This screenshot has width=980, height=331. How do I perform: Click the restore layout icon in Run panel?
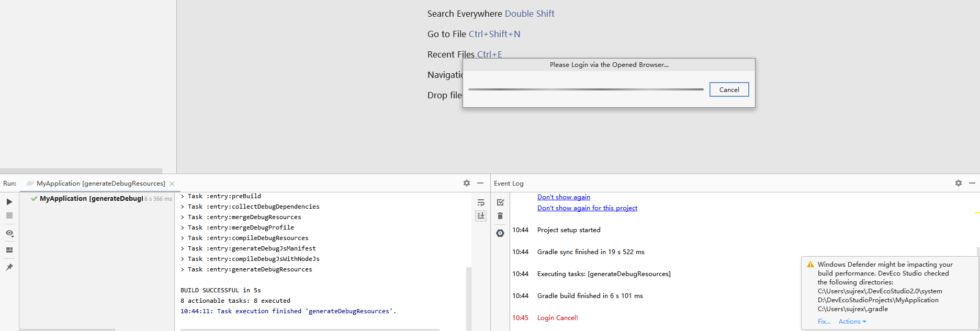9,250
